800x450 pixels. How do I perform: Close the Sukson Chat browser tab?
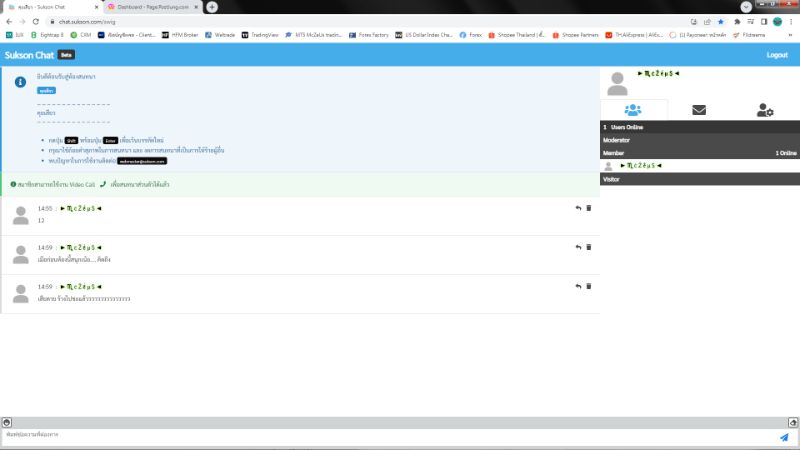pos(96,7)
